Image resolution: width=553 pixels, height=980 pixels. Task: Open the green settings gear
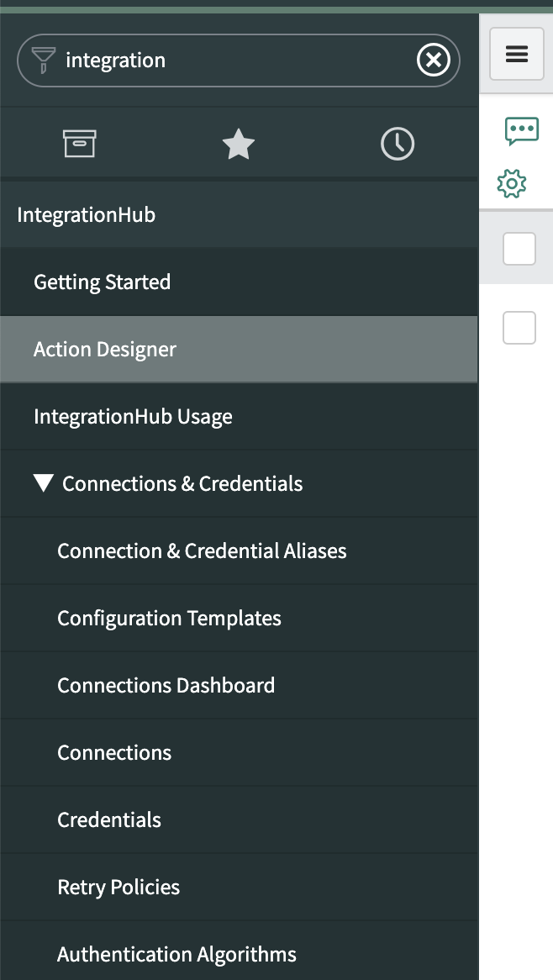point(512,183)
